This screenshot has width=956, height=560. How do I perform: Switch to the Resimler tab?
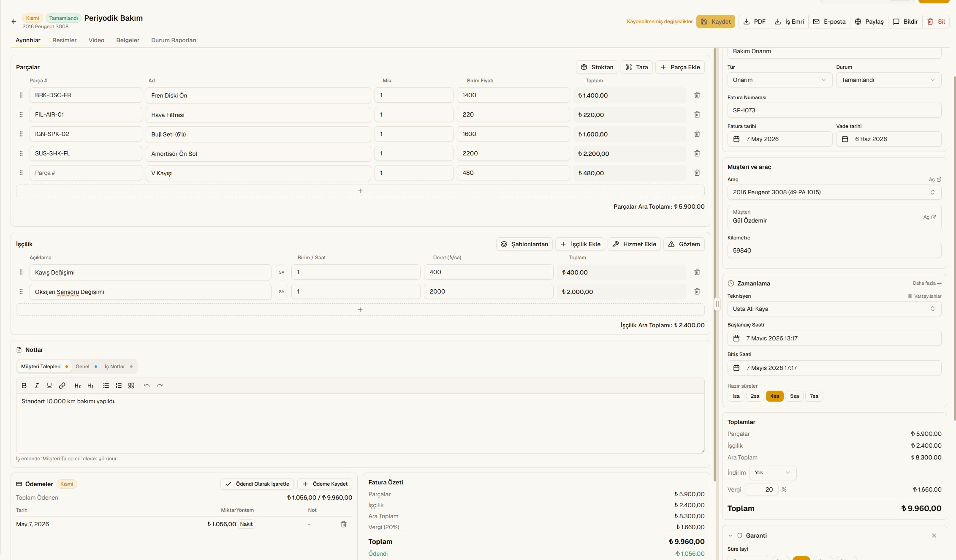(64, 40)
